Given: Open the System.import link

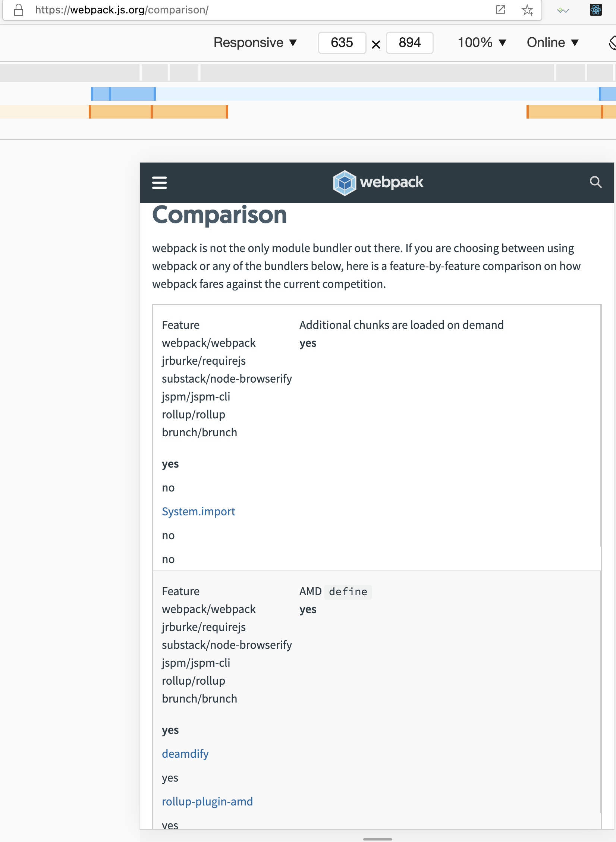Looking at the screenshot, I should coord(198,511).
